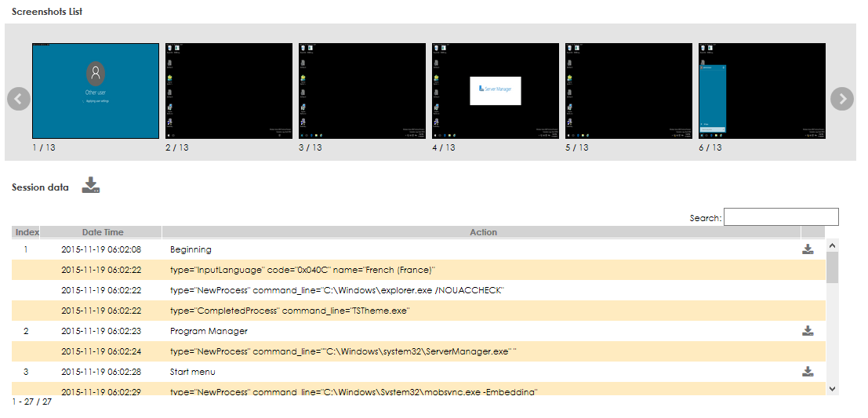Advance screenshots list with right arrow
Image resolution: width=868 pixels, height=418 pixels.
[842, 99]
